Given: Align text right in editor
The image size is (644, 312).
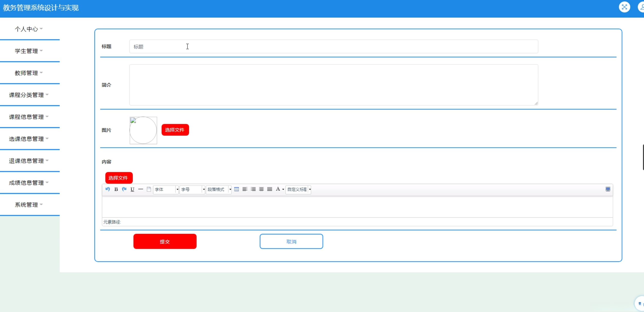Looking at the screenshot, I should point(253,189).
